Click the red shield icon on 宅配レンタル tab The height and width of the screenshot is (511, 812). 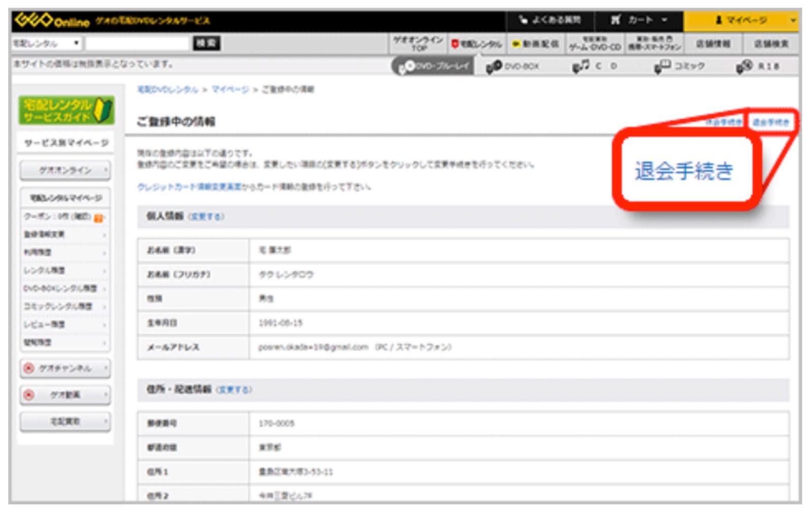pos(455,44)
